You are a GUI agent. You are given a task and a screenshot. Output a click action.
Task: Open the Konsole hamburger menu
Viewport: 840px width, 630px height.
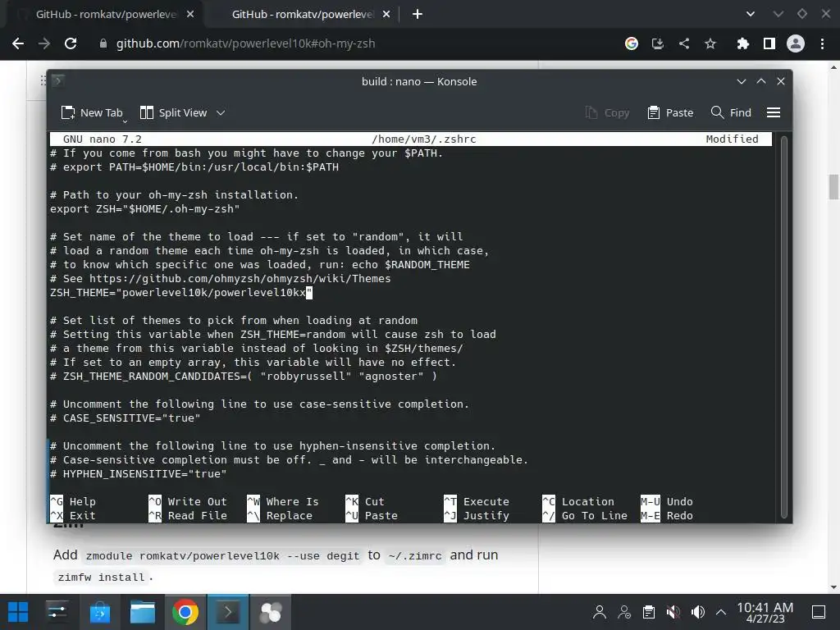tap(774, 112)
